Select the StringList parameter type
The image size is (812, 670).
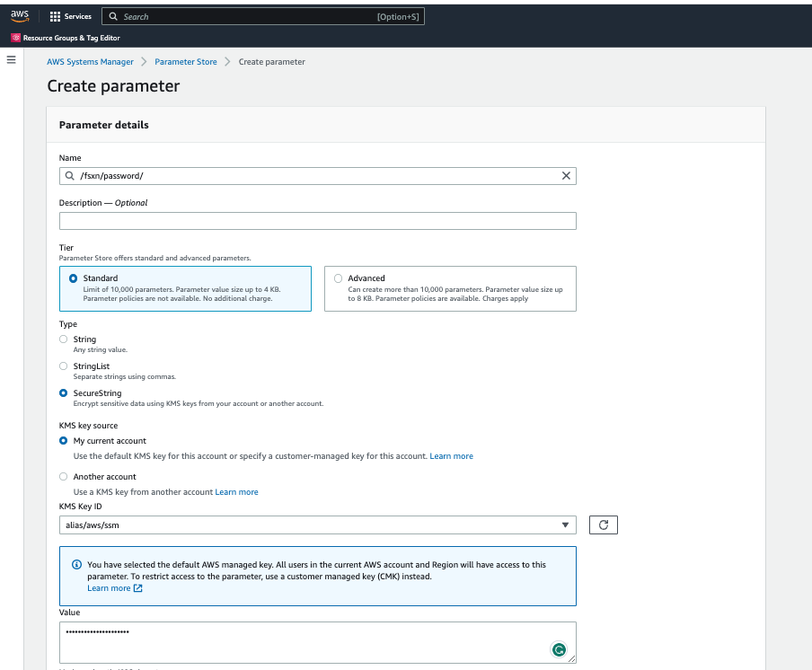[x=63, y=366]
